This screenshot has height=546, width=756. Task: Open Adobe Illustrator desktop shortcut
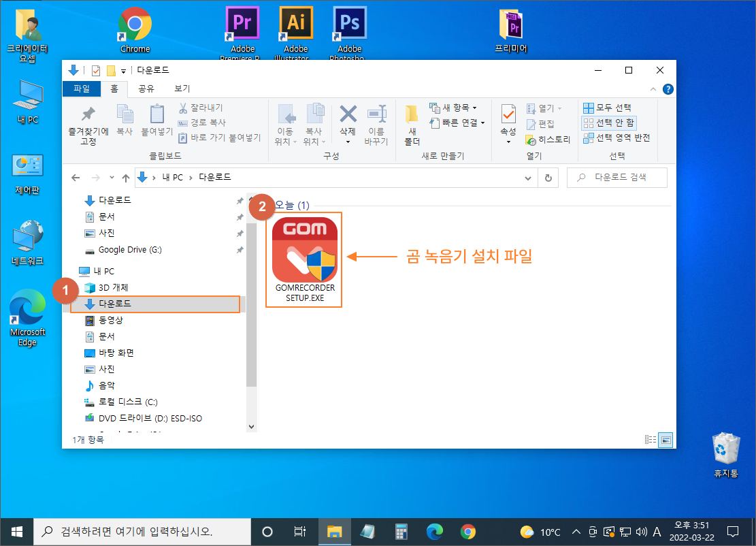295,33
